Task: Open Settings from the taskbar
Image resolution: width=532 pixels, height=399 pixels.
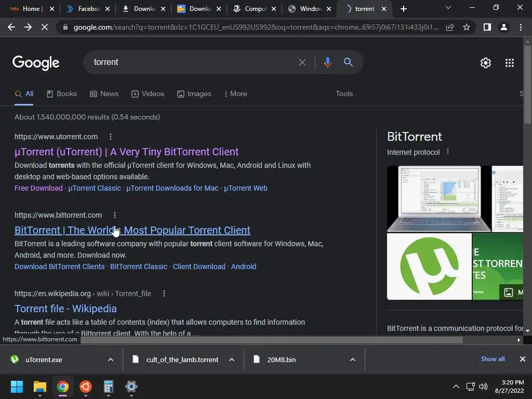Action: tap(131, 387)
